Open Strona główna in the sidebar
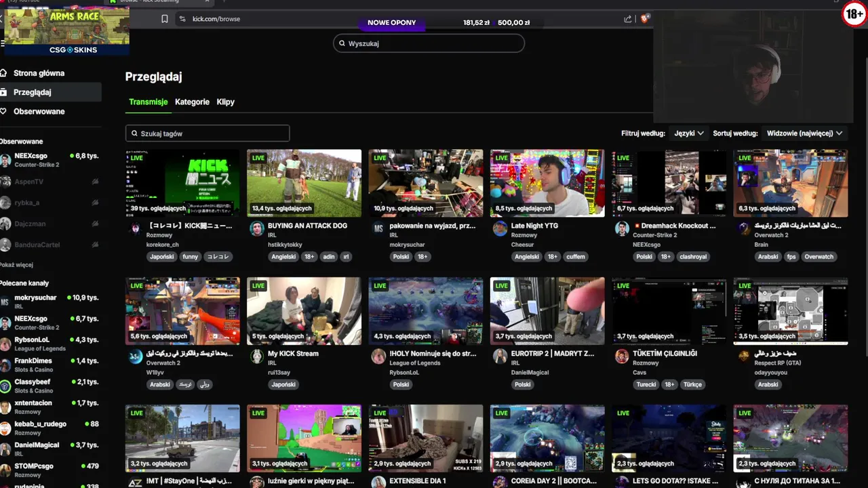 click(x=39, y=73)
